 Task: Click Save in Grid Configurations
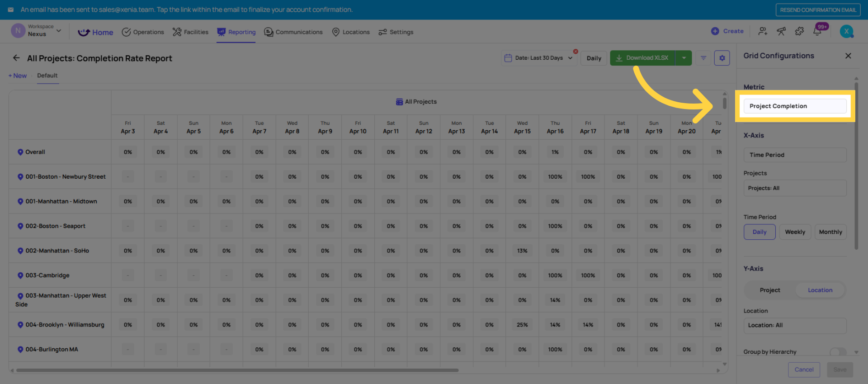840,370
